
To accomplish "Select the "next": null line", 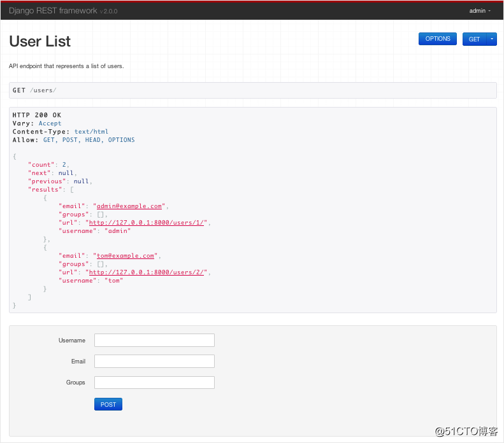I will pyautogui.click(x=52, y=173).
